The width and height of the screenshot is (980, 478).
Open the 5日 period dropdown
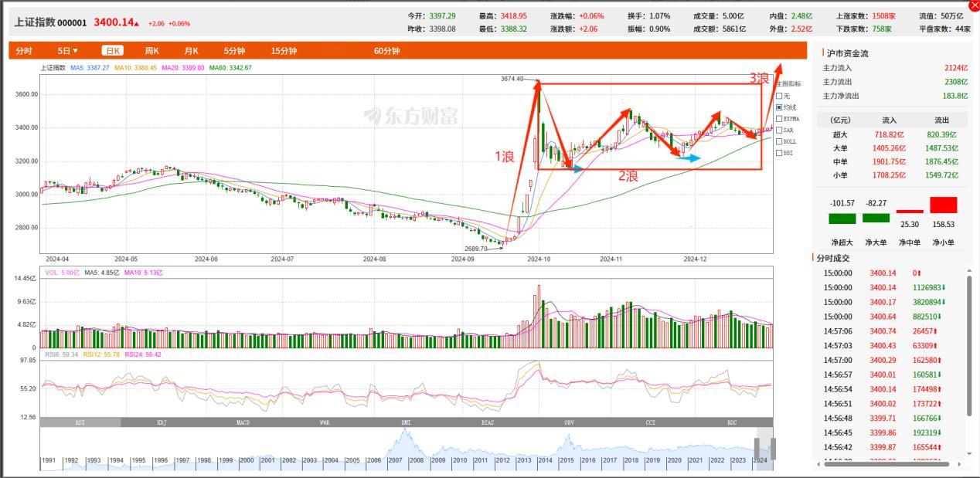pyautogui.click(x=68, y=51)
